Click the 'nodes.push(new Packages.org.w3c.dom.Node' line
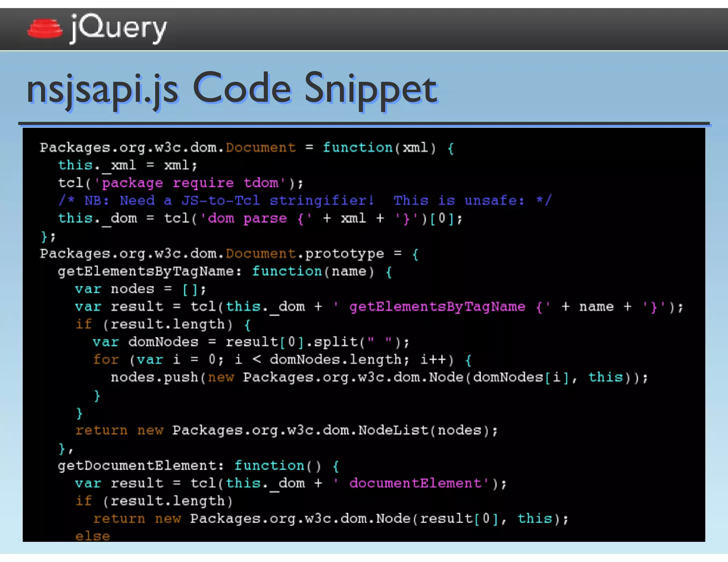Viewport: 728px width, 562px height. [379, 378]
